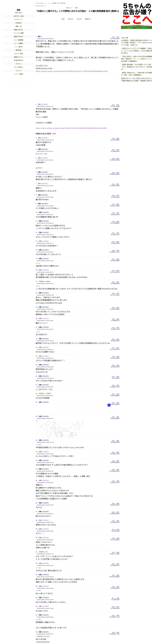Go to ニュース速報＋@5ch掲示板 board
The image size is (152, 644).
[56, 3]
